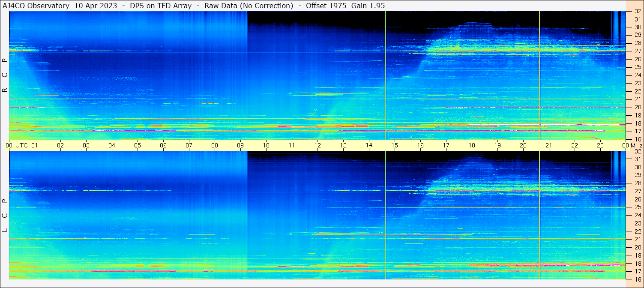Select the "Raw Data (No Correction)" label
This screenshot has height=288, width=644.
pos(249,6)
